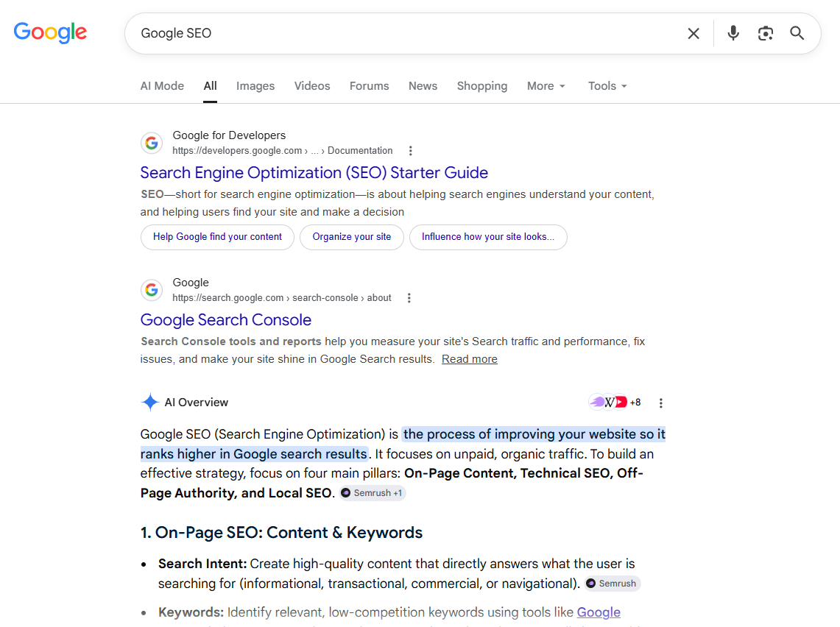Click Google for Developers site name
This screenshot has height=627, width=840.
[229, 135]
